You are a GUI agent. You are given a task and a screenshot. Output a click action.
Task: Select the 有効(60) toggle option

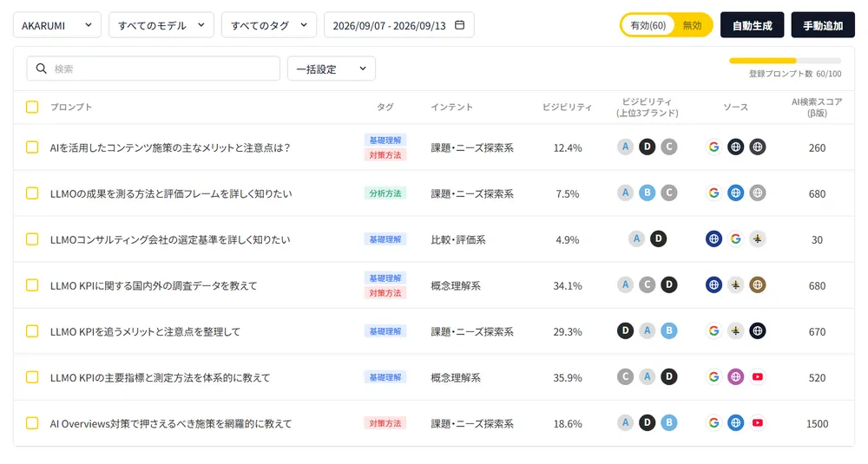[x=648, y=25]
